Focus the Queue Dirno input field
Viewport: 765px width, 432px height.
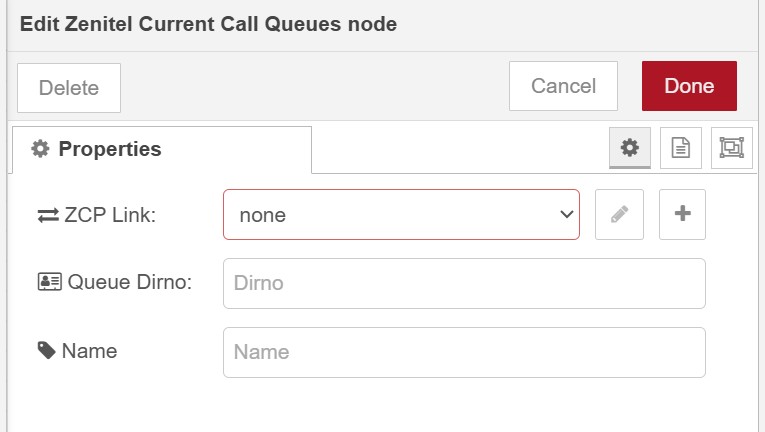[x=464, y=283]
